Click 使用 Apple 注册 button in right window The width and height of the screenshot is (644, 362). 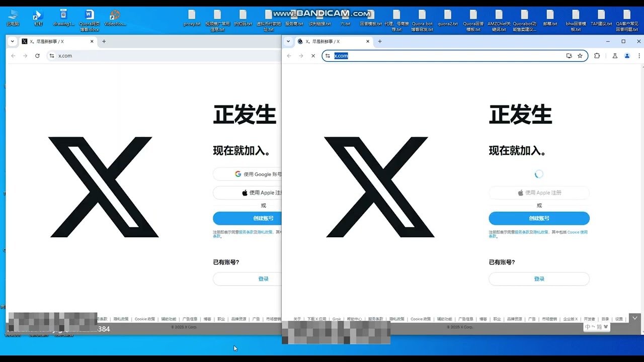[539, 193]
